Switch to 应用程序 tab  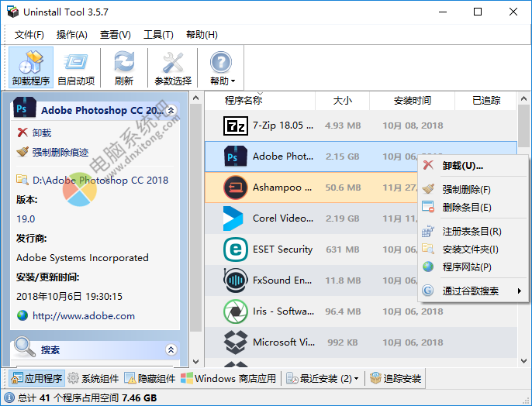coord(37,378)
